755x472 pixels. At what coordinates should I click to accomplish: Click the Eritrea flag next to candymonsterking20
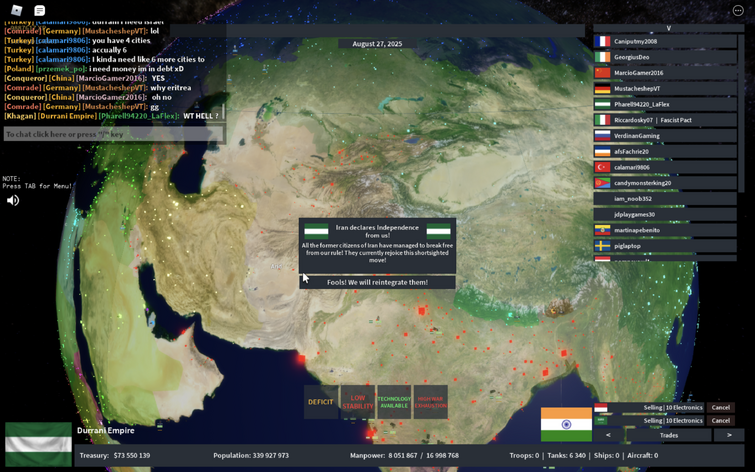click(x=602, y=183)
